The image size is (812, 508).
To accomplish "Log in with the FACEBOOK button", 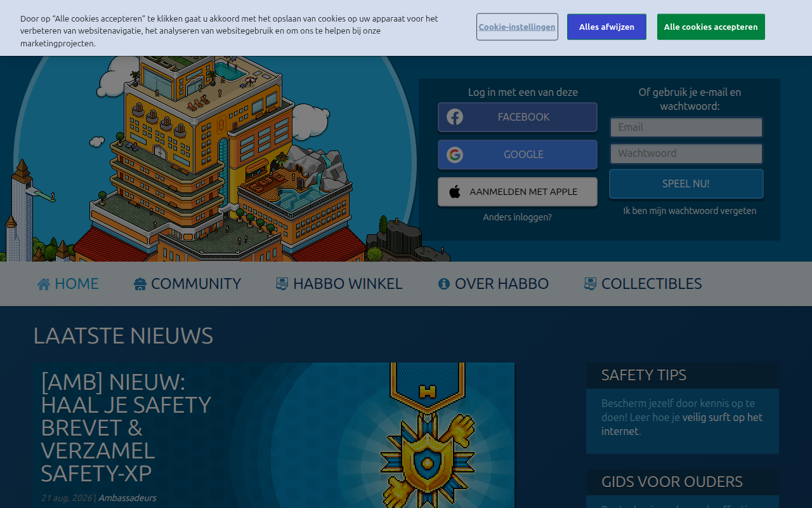I will tap(518, 117).
